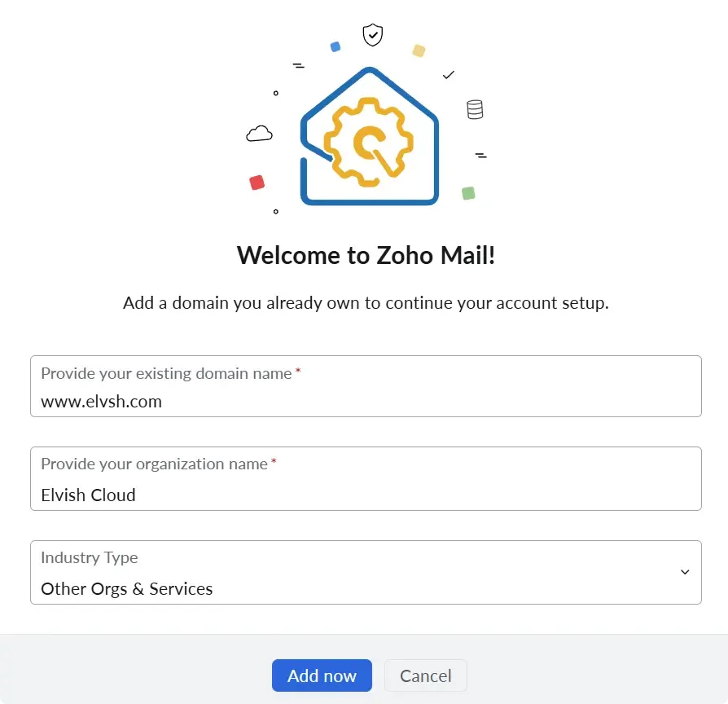This screenshot has width=728, height=704.
Task: Click the small checkmark beside the house
Action: (449, 75)
